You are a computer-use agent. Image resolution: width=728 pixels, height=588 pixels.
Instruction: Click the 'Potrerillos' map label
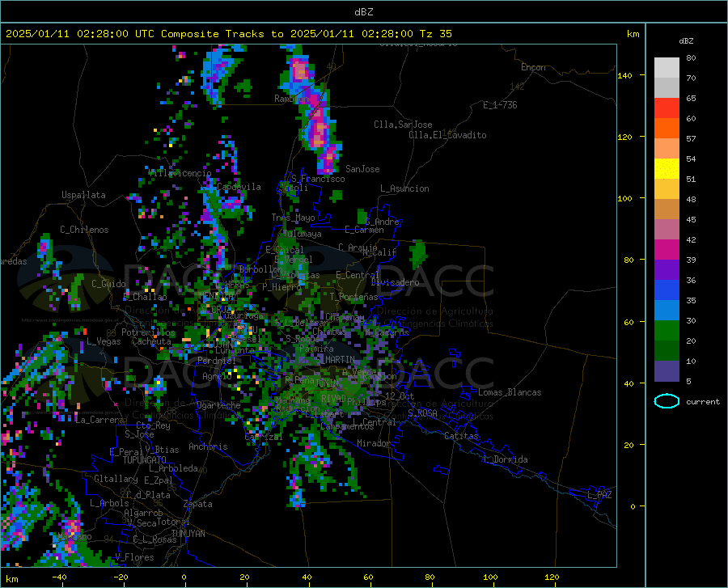(x=148, y=332)
